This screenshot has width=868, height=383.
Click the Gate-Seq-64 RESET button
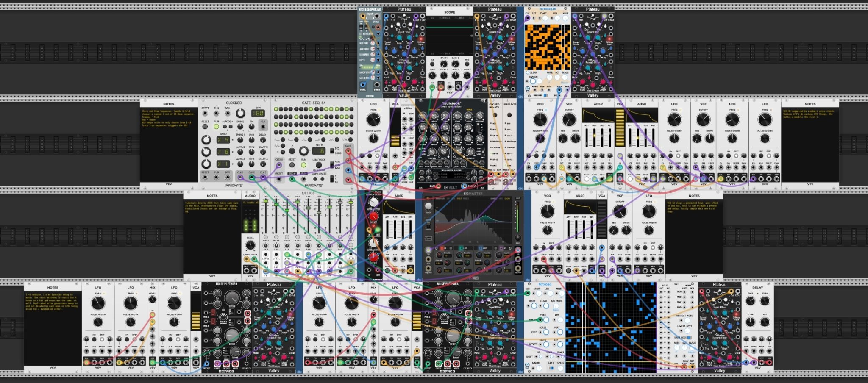tap(292, 165)
